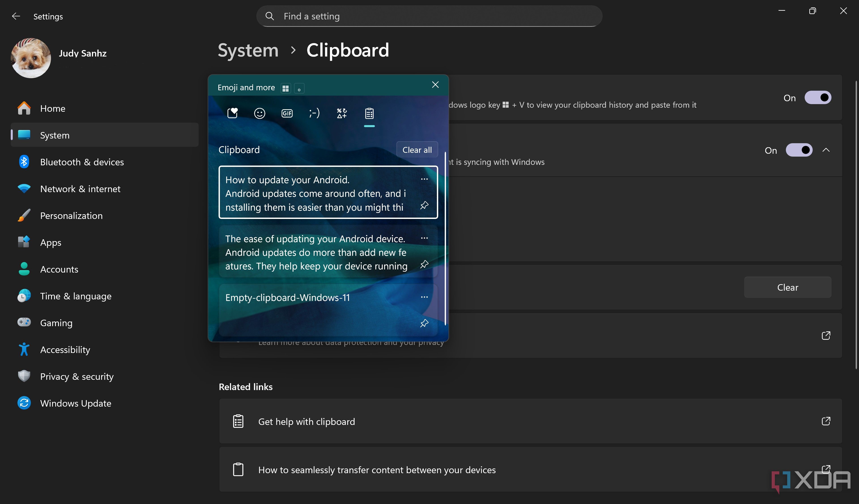Turn off the clipboard history toggle
The image size is (859, 504).
click(819, 98)
